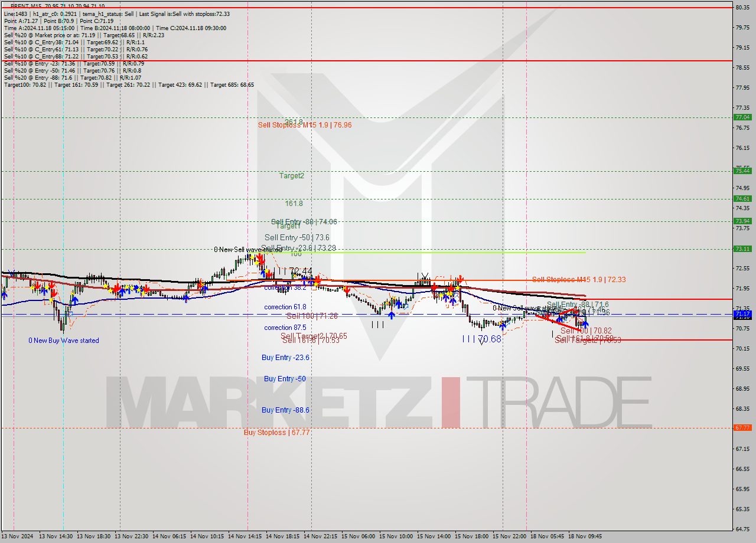Image resolution: width=756 pixels, height=543 pixels.
Task: Click the 'Line:1483 | h1_atr_c0' status line
Action: click(x=117, y=14)
